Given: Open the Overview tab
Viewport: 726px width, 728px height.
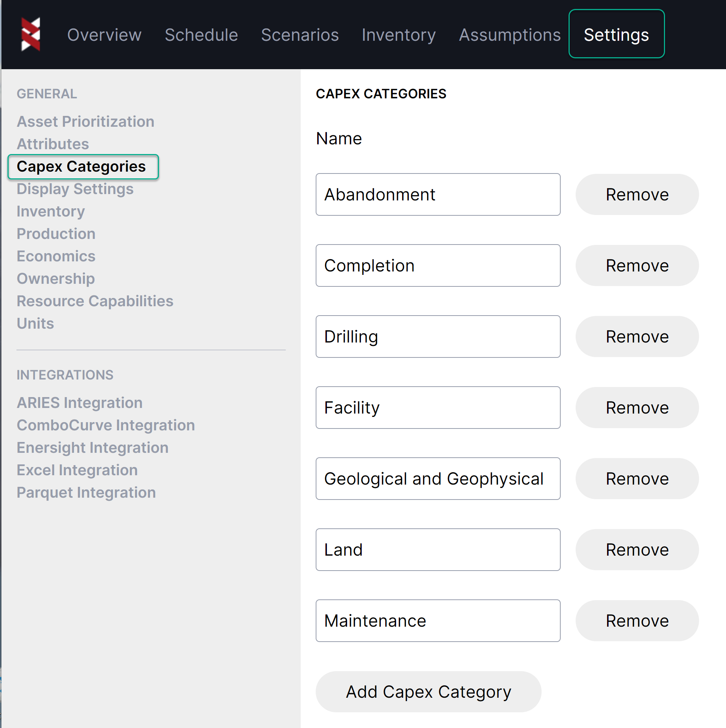Looking at the screenshot, I should click(104, 35).
